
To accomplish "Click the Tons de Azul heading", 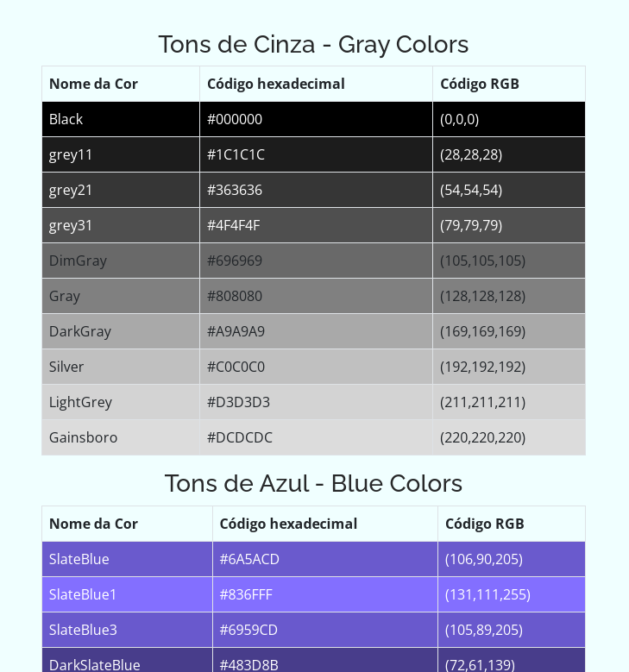I will pos(313,483).
